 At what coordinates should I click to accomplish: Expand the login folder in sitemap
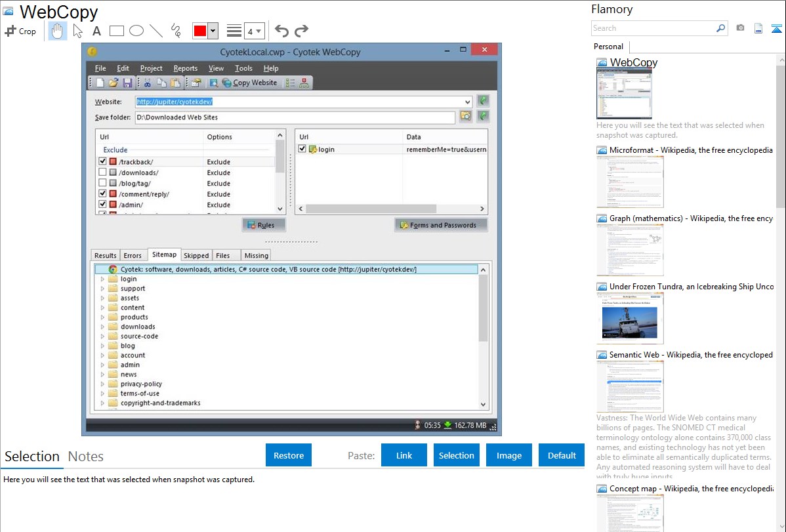point(103,279)
